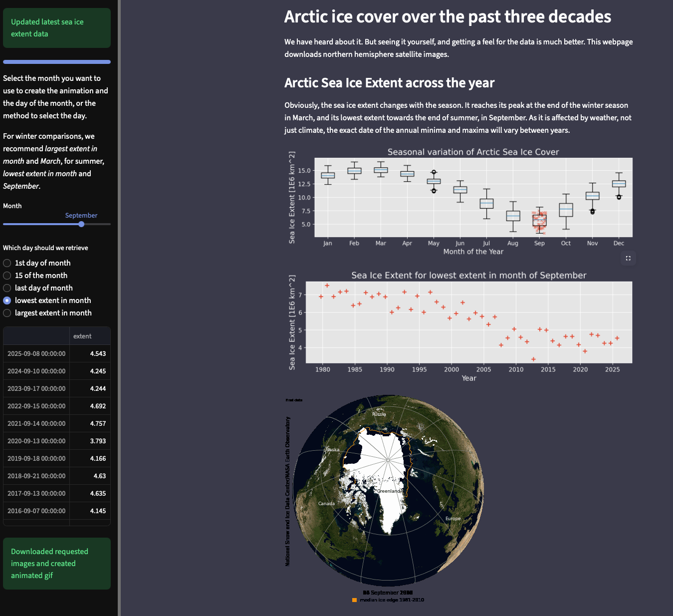The image size is (673, 616).
Task: Select the '1st day of month' option
Action: point(7,263)
